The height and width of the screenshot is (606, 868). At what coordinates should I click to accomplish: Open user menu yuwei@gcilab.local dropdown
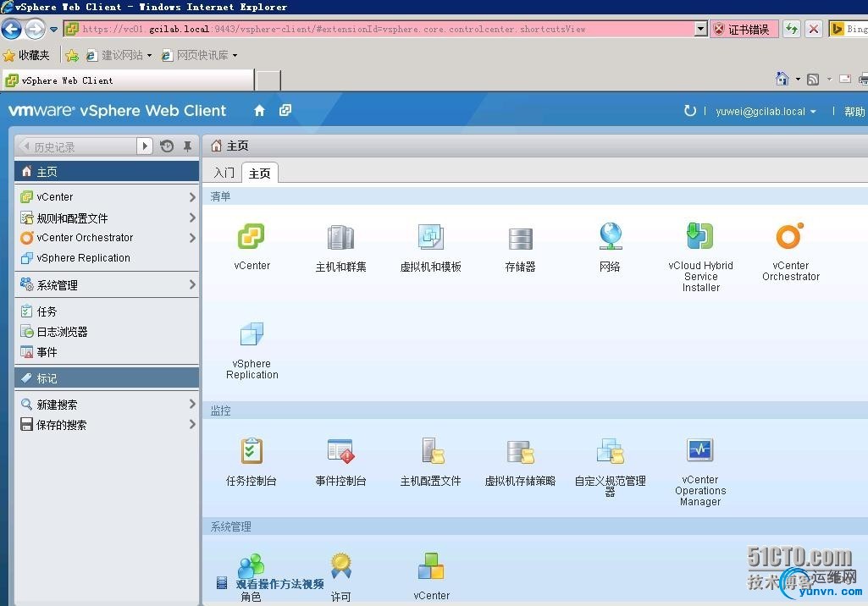pyautogui.click(x=766, y=111)
